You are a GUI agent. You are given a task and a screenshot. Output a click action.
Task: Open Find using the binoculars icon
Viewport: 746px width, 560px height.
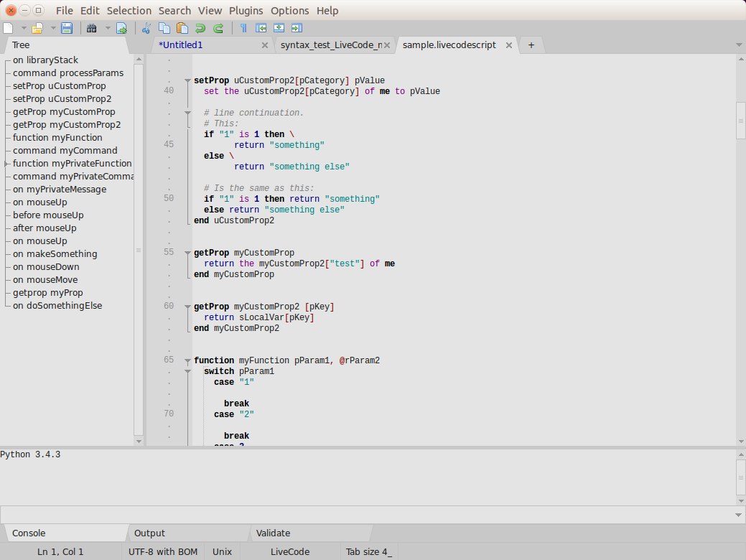pos(92,28)
